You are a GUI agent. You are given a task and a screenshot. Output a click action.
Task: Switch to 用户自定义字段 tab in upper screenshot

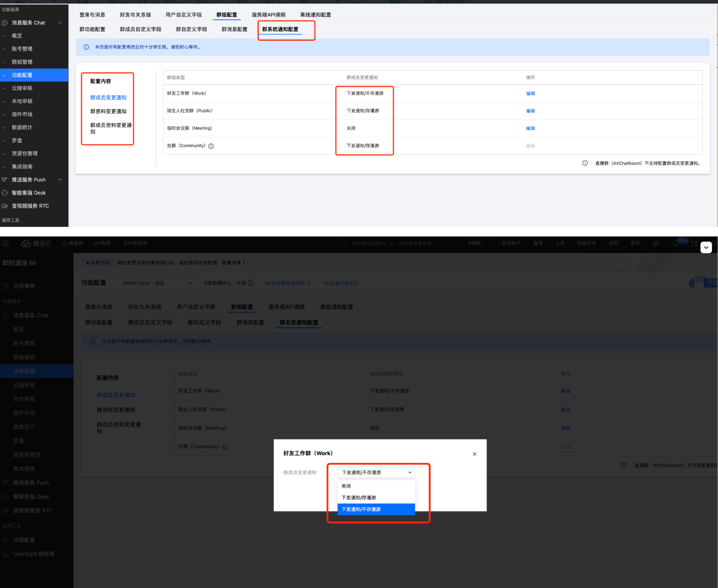[x=184, y=15]
